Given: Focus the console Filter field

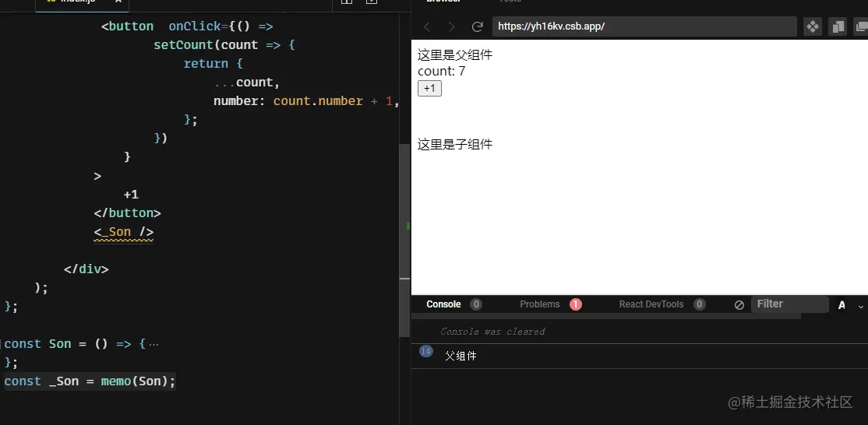Looking at the screenshot, I should click(790, 304).
